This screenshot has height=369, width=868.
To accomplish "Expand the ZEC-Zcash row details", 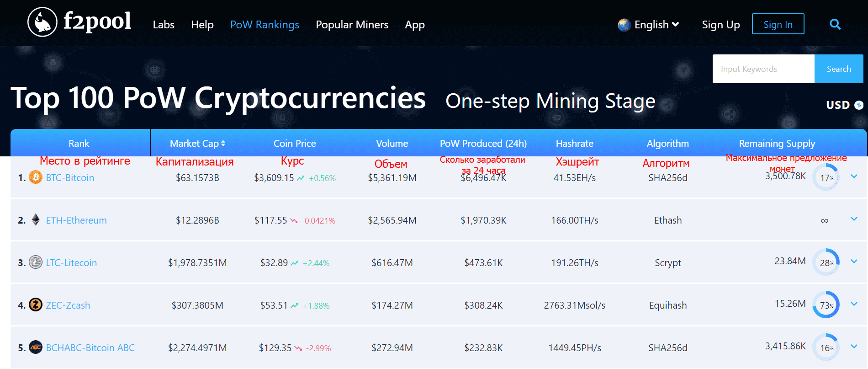I will 854,304.
